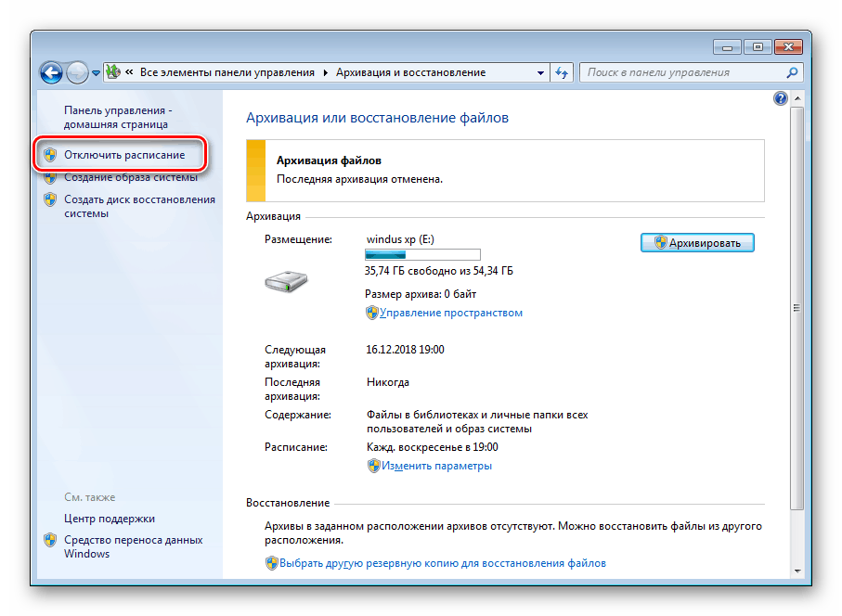Viewport: 842px width, 616px height.
Task: Click 'Создать диск восстановления системы' link
Action: pos(139,206)
